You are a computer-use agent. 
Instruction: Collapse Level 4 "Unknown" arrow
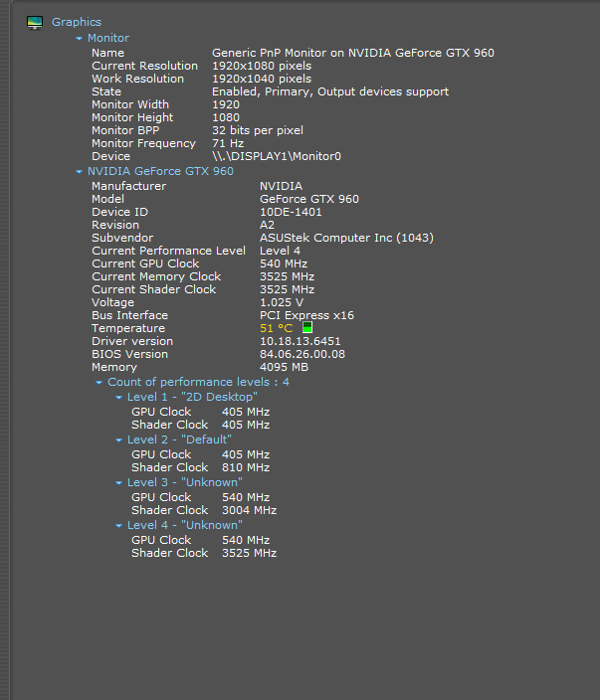pyautogui.click(x=118, y=526)
